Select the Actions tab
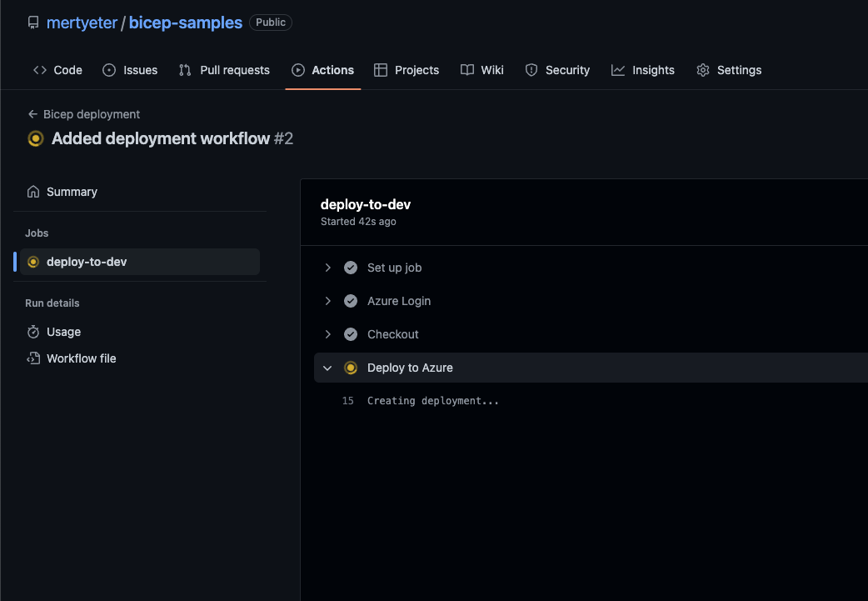This screenshot has height=601, width=868. pos(322,70)
